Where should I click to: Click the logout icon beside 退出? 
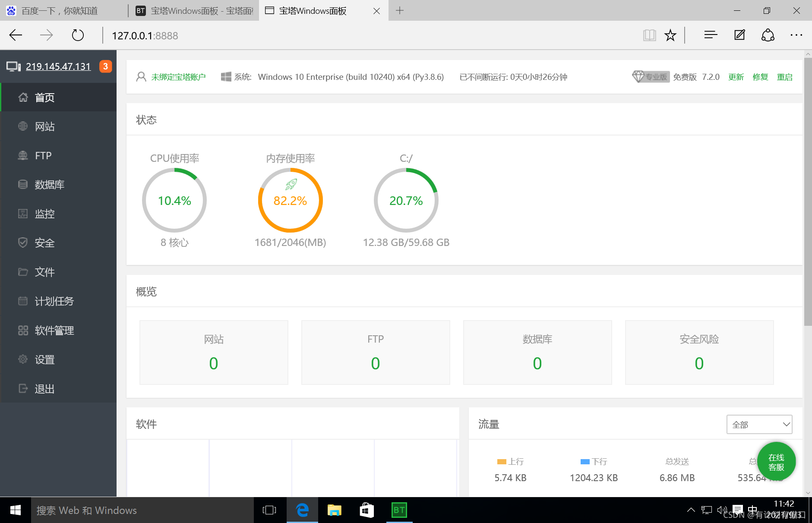point(23,389)
